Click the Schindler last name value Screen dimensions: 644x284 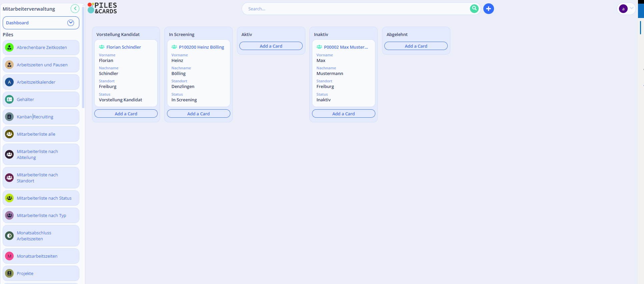(x=109, y=73)
